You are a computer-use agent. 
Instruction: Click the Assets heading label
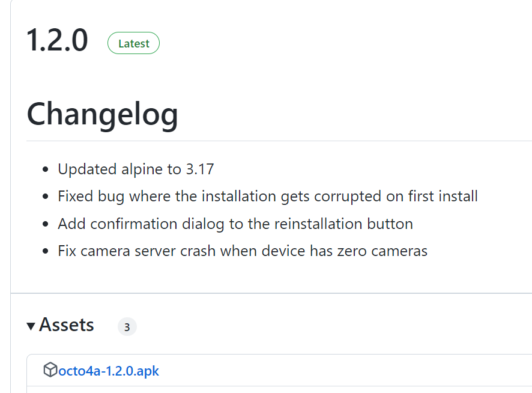[x=67, y=324]
